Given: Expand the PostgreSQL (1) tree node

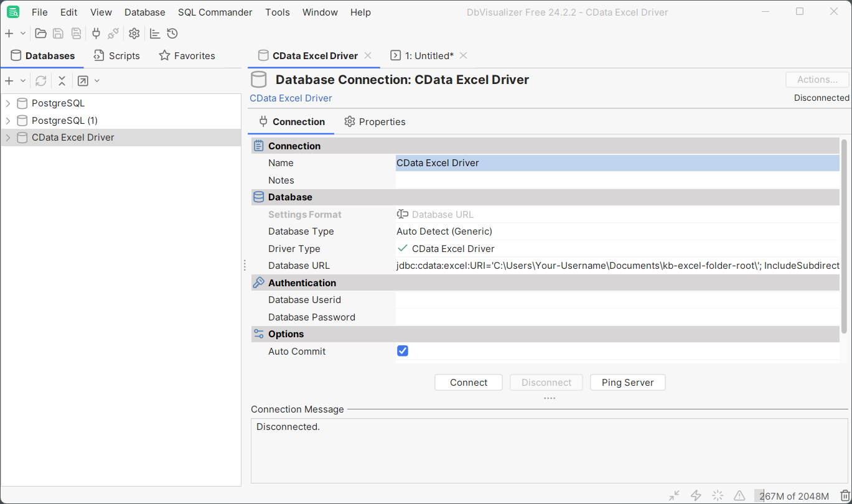Looking at the screenshot, I should tap(8, 121).
